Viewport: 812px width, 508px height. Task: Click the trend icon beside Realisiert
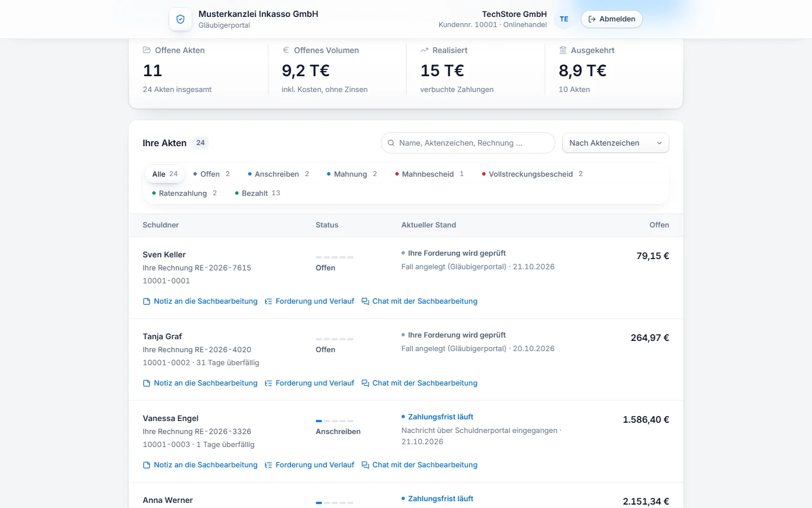pyautogui.click(x=425, y=50)
